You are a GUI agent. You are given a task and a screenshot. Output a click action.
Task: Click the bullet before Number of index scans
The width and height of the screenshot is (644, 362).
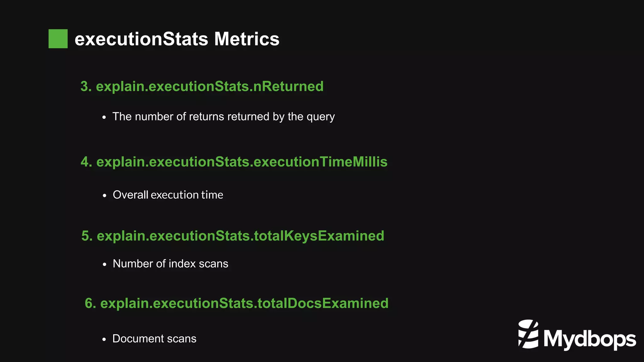point(104,265)
